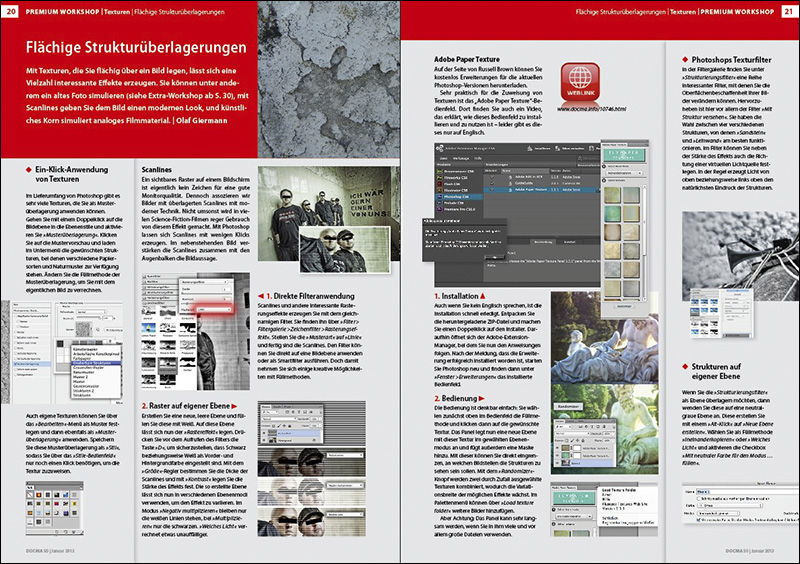
Task: Choose Künstlerpapier from the pattern list
Action: coord(85,349)
